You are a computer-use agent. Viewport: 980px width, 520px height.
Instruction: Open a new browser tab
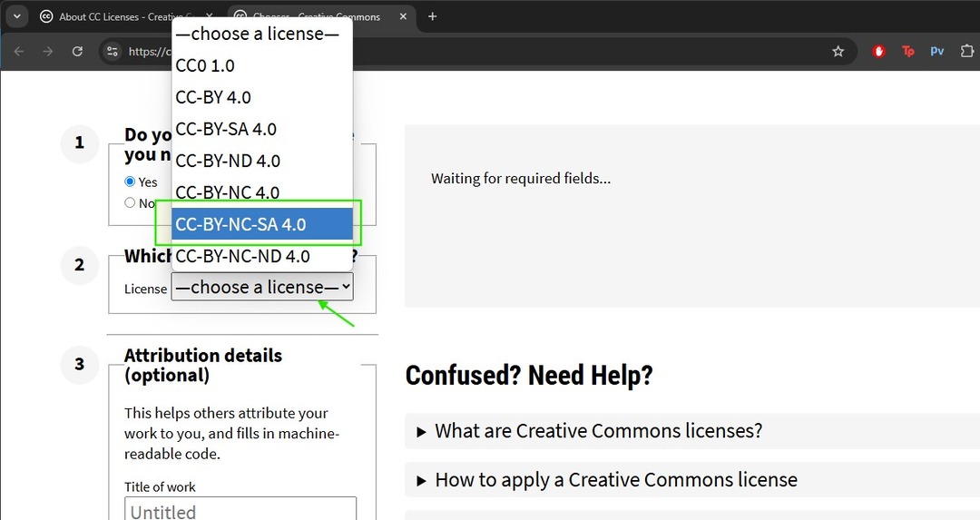point(433,16)
